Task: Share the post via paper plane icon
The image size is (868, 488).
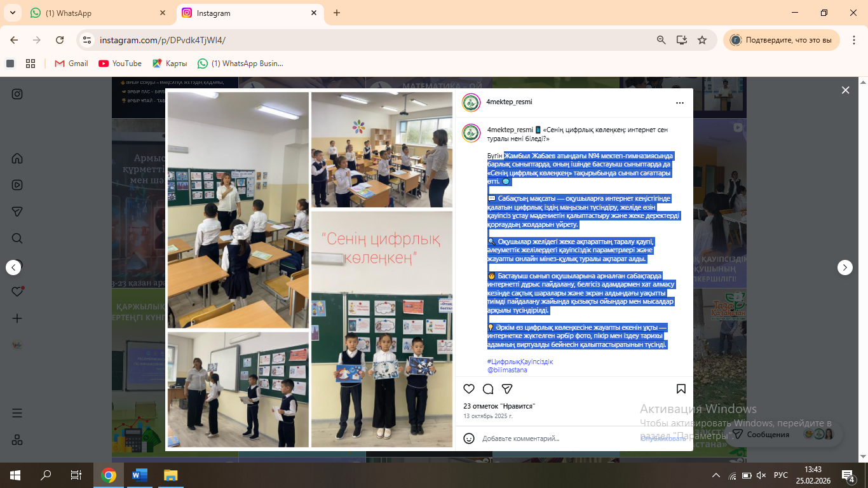Action: click(x=507, y=389)
